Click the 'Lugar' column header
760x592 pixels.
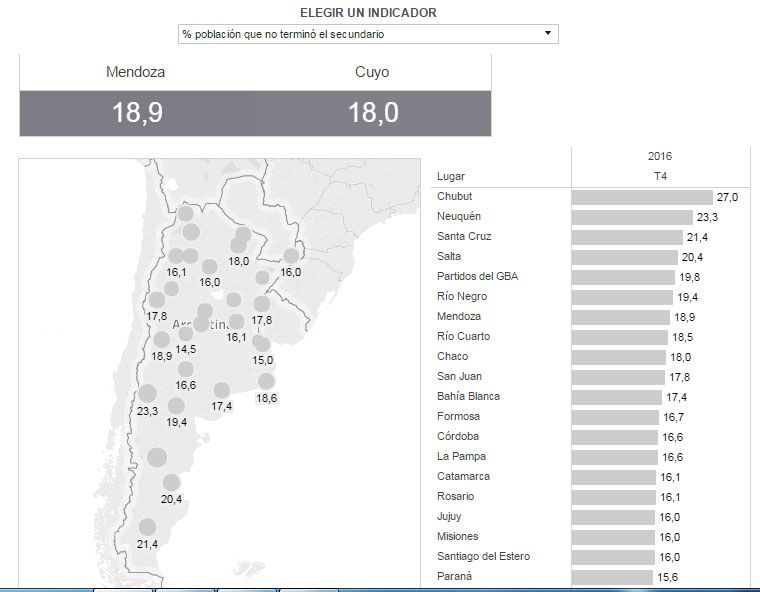451,176
